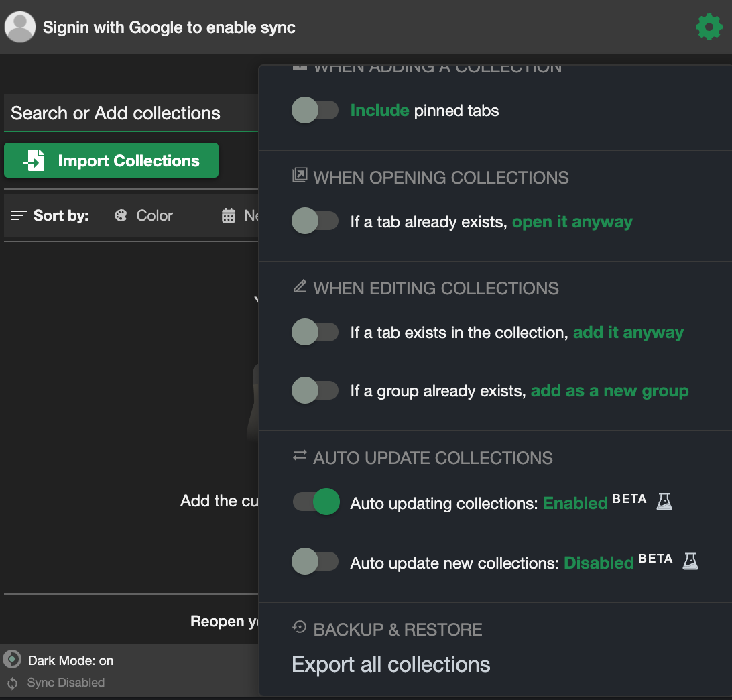Click the beta flask icon next to Disabled
This screenshot has width=732, height=700.
[x=690, y=561]
